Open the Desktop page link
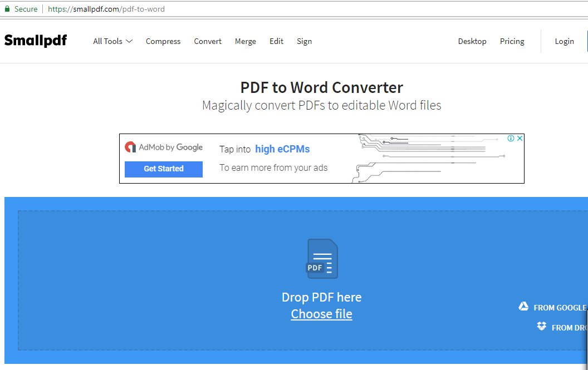 [472, 41]
